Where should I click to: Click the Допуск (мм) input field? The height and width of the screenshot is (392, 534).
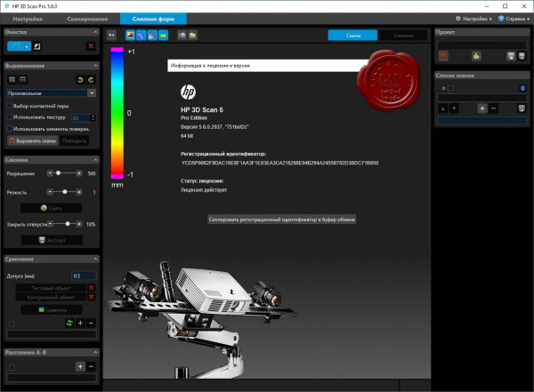tap(84, 276)
